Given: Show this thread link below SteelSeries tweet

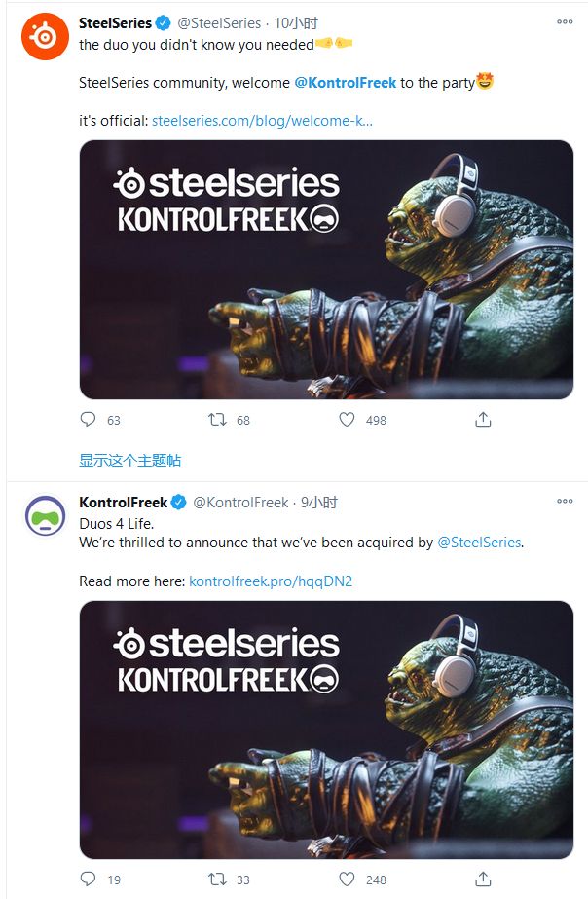Looking at the screenshot, I should [129, 460].
